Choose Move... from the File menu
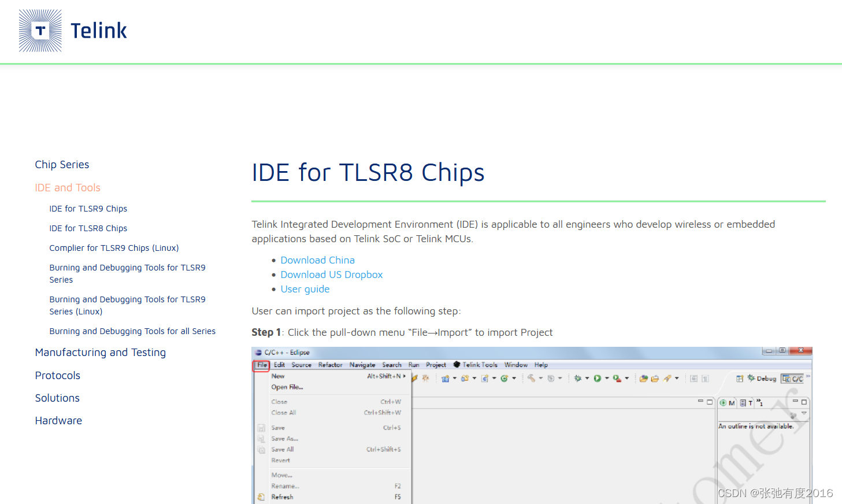 (x=333, y=475)
